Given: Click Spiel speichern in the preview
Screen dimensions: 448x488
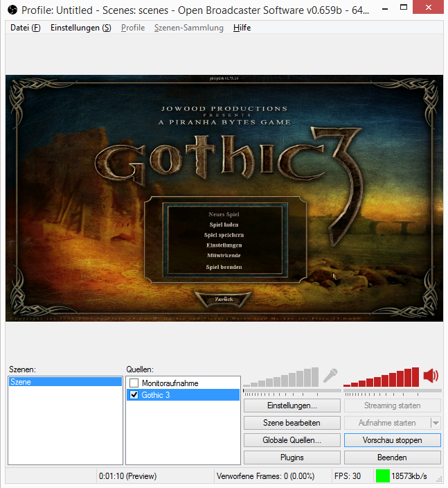Looking at the screenshot, I should 224,235.
